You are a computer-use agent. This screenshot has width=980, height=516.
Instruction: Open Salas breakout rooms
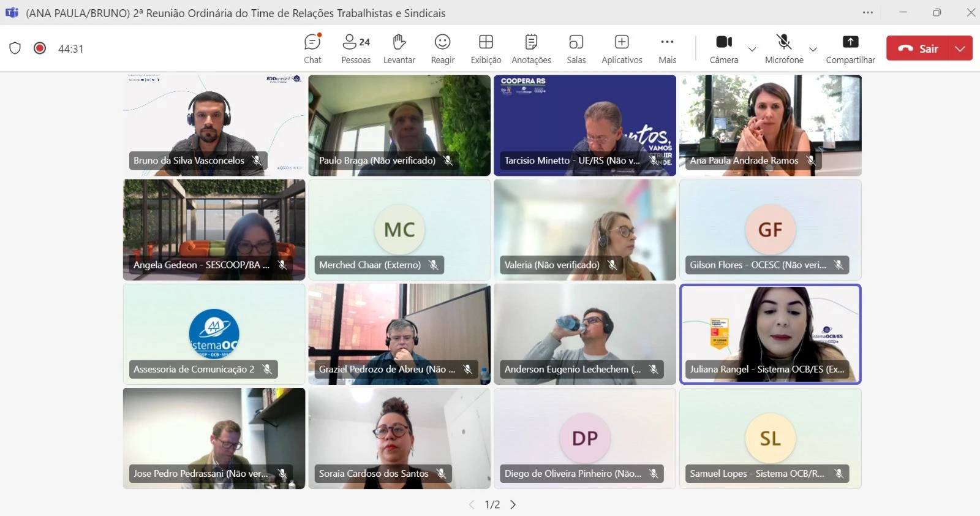click(576, 48)
